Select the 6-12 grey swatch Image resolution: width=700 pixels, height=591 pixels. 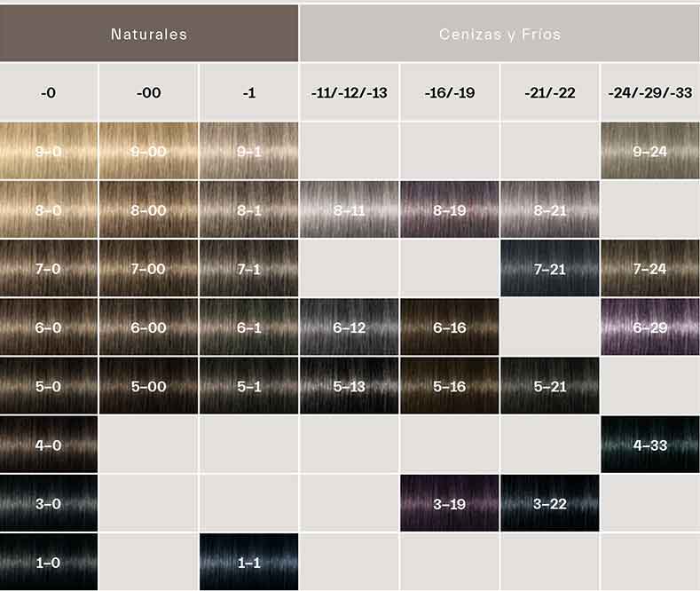tap(349, 327)
